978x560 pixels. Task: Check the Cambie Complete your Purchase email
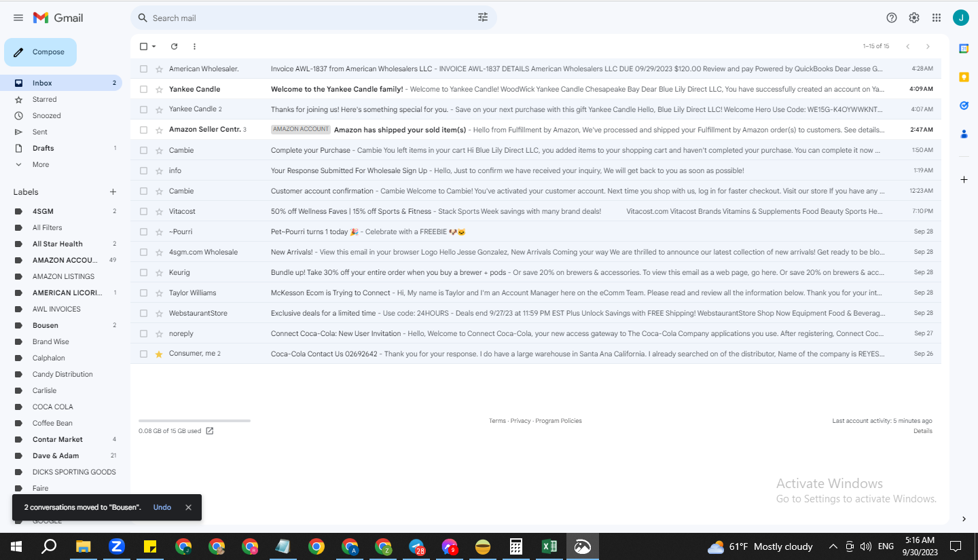143,150
